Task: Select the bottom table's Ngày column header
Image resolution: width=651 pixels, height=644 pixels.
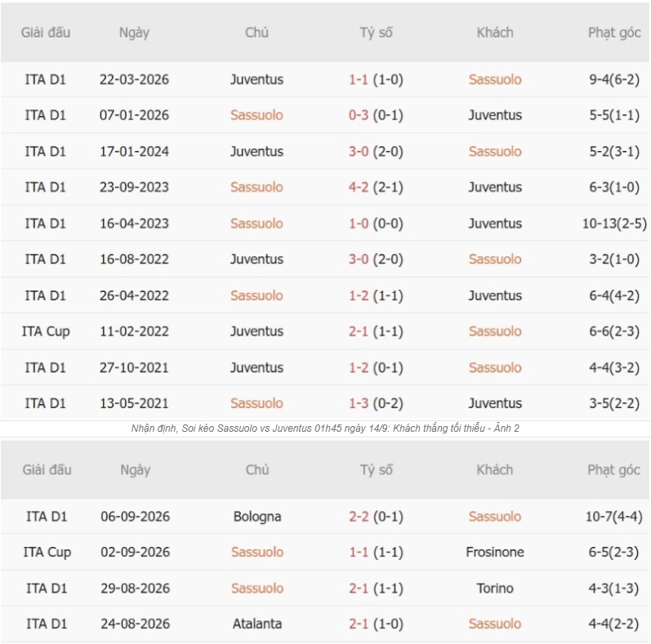Action: [x=136, y=469]
